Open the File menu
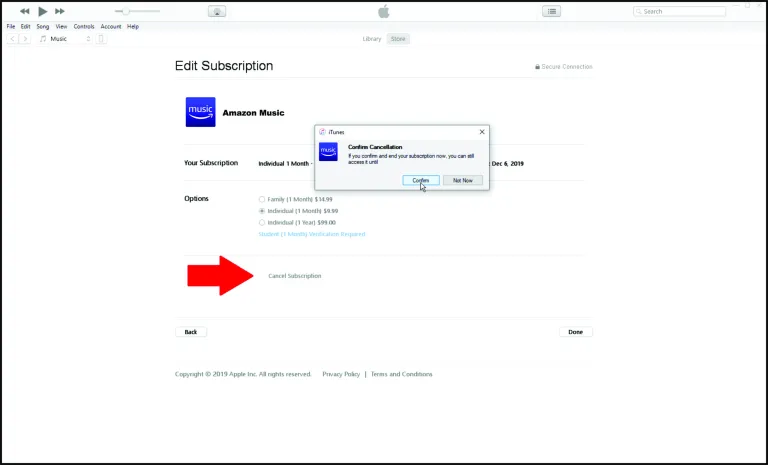Screen dimensions: 768x465 pos(11,26)
